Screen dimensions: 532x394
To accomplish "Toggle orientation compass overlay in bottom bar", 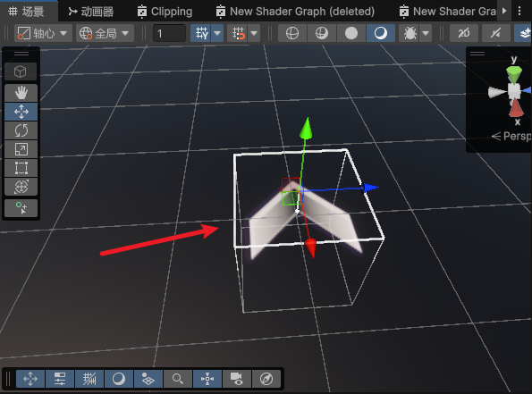I will 266,379.
